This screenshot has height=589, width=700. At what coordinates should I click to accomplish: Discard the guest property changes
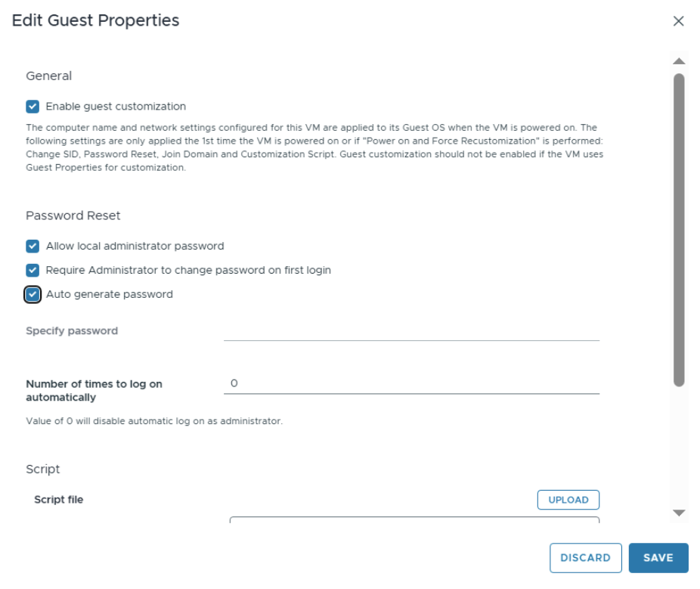coord(585,558)
